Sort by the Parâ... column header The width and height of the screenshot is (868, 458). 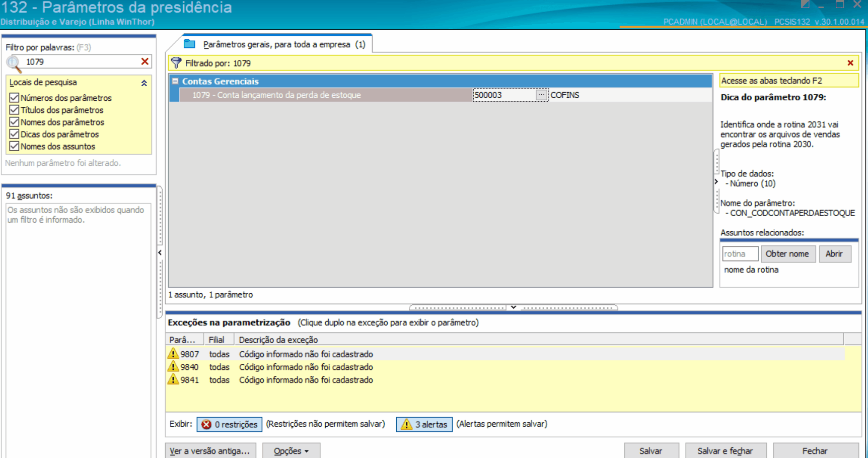[x=184, y=340]
